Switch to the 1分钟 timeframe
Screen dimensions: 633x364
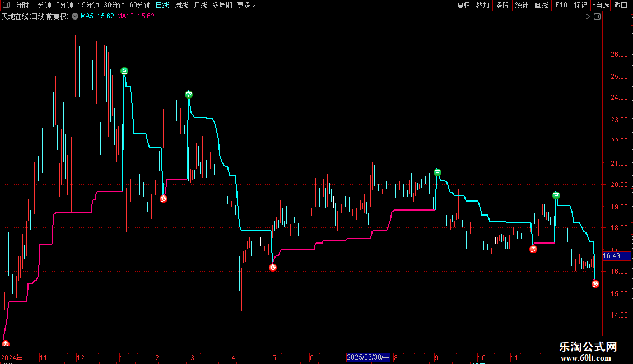(43, 5)
